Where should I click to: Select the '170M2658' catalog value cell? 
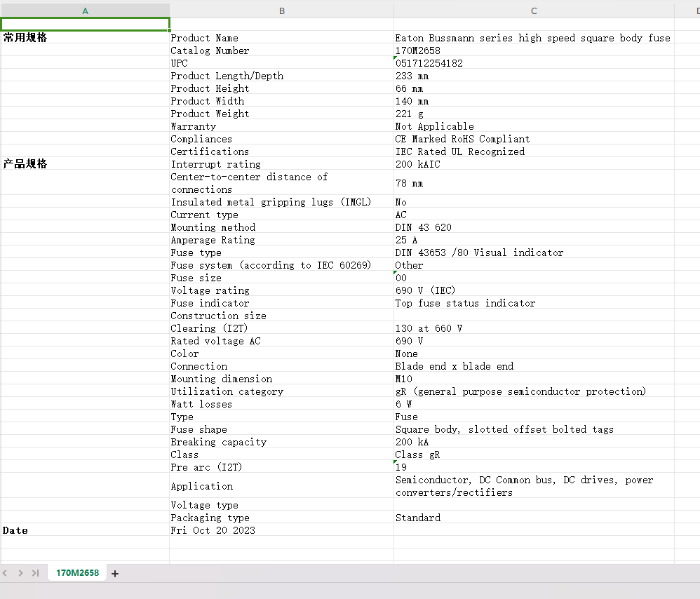pos(534,51)
